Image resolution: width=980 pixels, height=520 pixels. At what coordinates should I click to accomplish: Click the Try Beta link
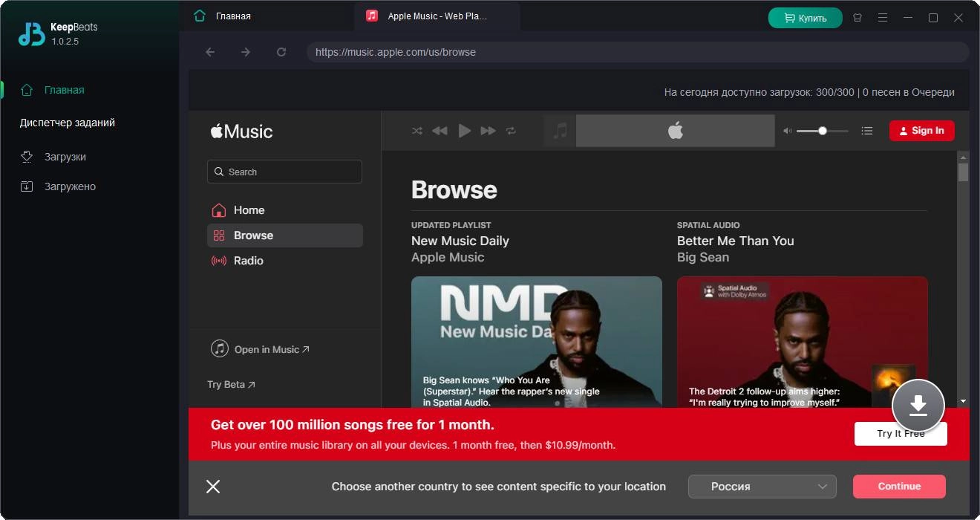(x=231, y=385)
